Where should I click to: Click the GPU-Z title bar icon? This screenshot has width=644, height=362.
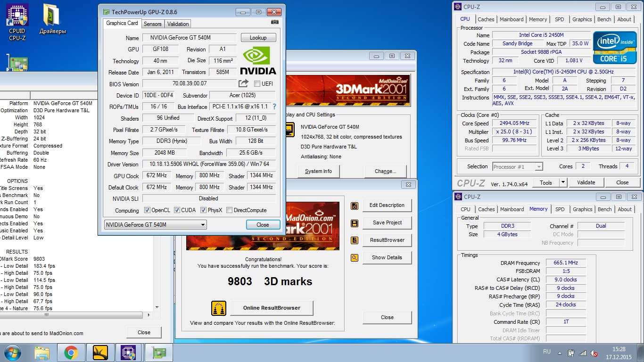coord(107,12)
